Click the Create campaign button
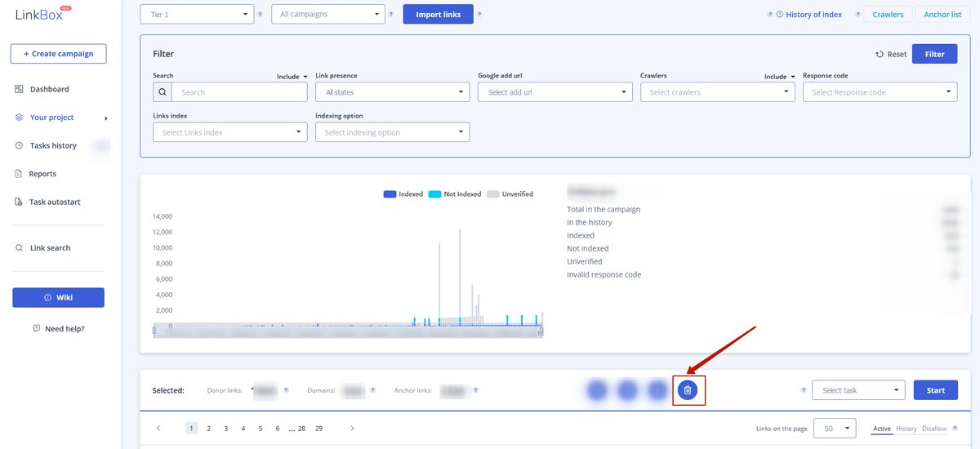The height and width of the screenshot is (449, 980). coord(58,54)
